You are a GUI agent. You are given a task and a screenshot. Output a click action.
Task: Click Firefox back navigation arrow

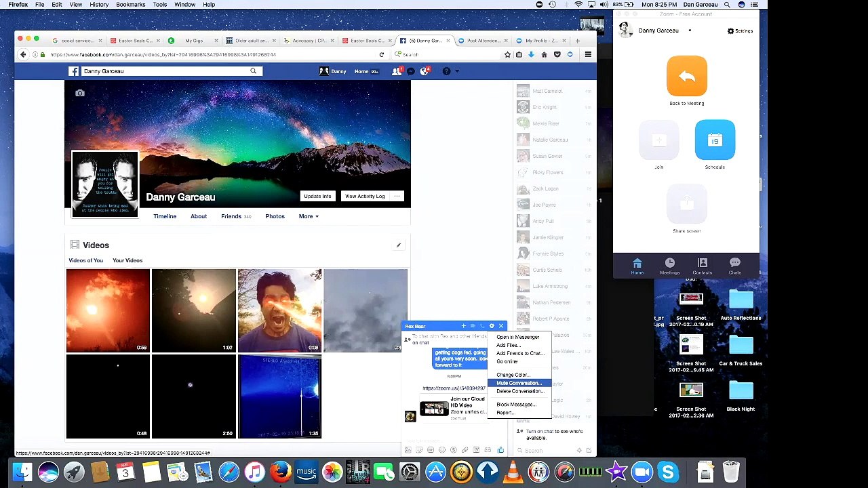coord(23,55)
